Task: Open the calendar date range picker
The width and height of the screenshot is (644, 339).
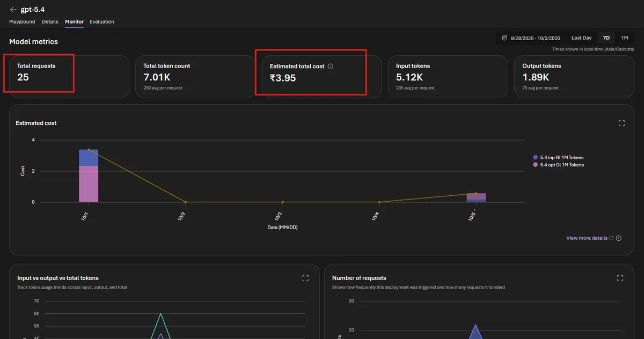Action: [x=504, y=38]
